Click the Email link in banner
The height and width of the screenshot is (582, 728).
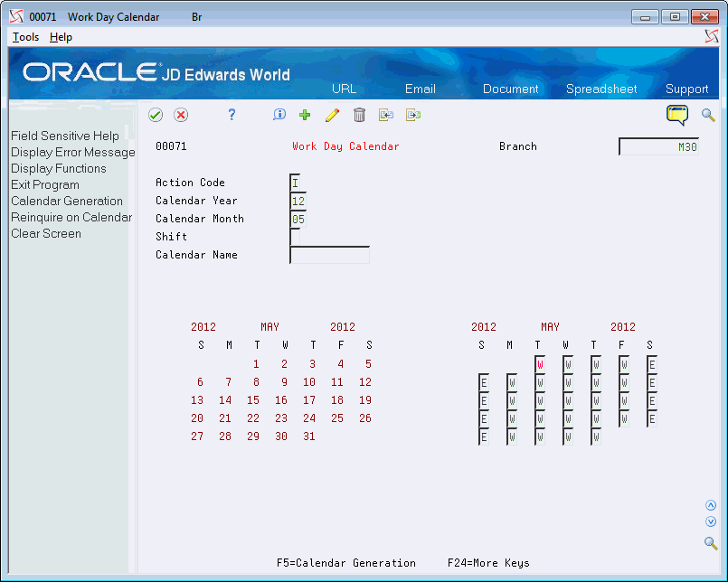pos(421,89)
